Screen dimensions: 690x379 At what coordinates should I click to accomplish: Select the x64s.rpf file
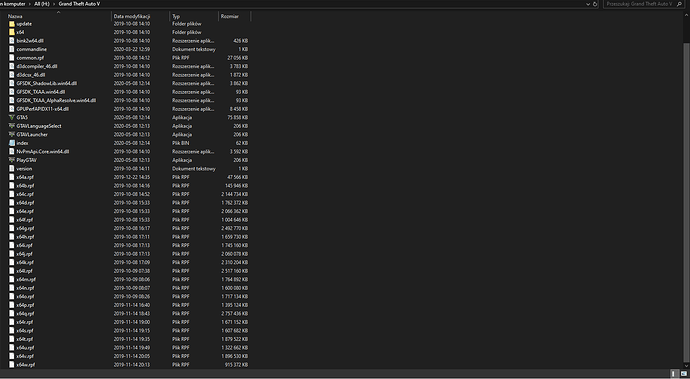coord(25,331)
